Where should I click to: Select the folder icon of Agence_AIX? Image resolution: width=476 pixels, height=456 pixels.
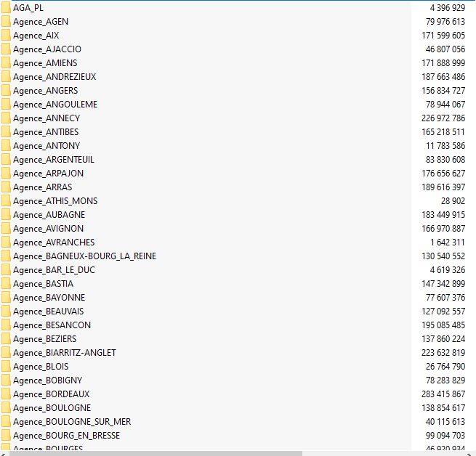pos(6,36)
